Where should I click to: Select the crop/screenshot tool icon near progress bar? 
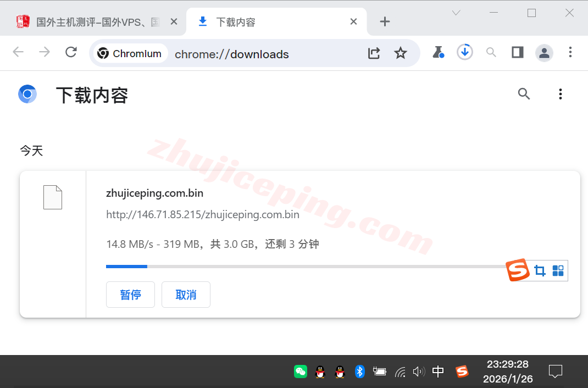pos(540,270)
